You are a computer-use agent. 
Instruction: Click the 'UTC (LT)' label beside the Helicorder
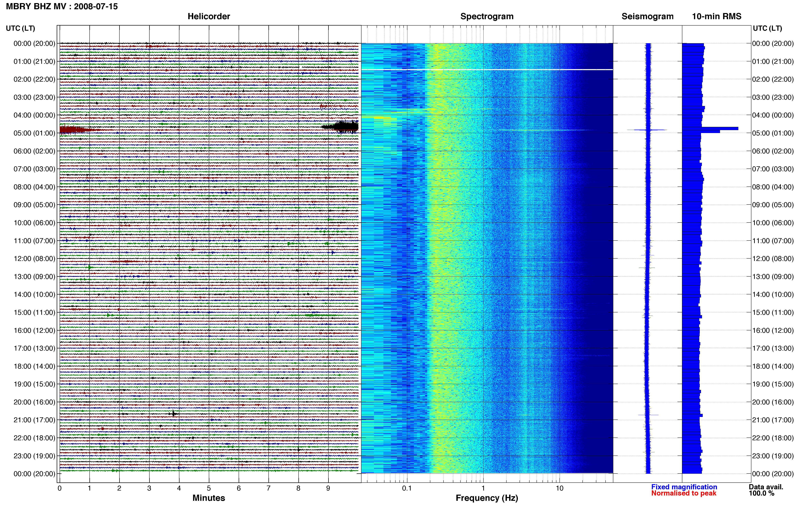click(21, 28)
